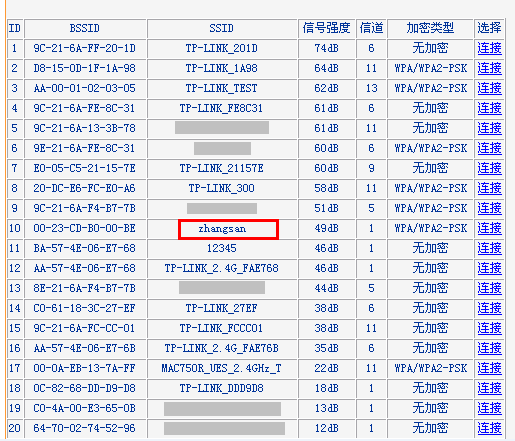
Task: Connect to TP-LINK_DDD9D8 network
Action: coord(489,388)
